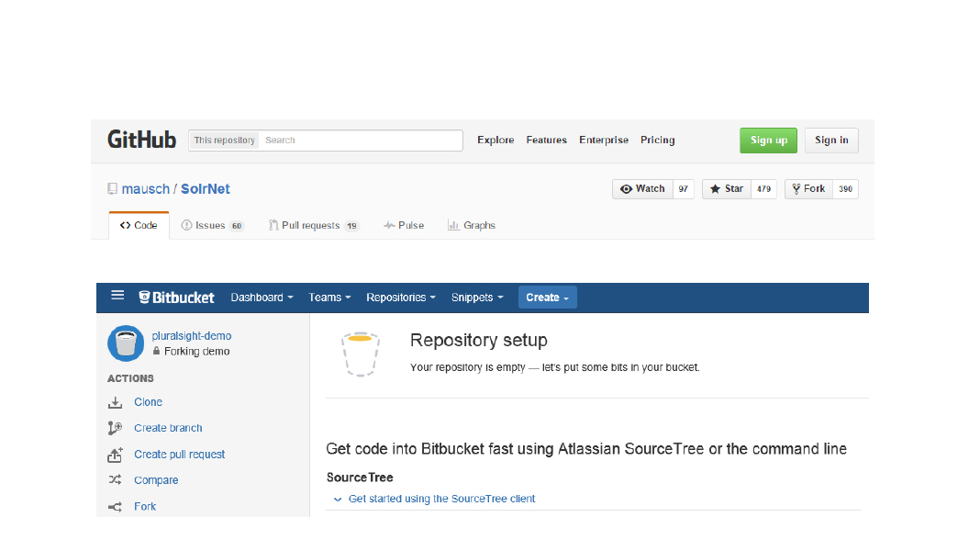
Task: Click the GitHub logo
Action: (x=142, y=140)
